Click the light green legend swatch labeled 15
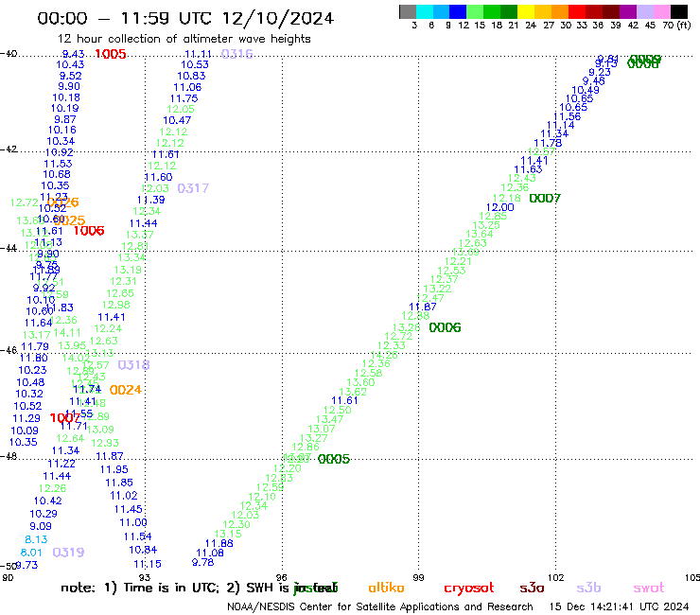This screenshot has height=615, width=700. click(475, 11)
